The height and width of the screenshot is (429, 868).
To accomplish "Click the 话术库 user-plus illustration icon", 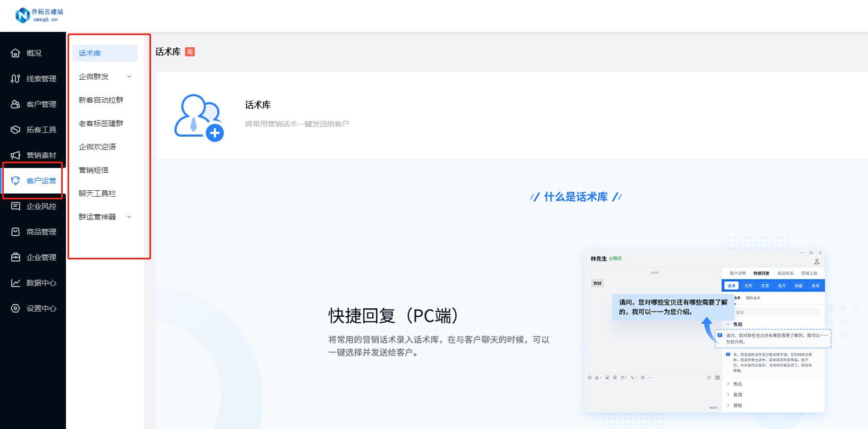I will (199, 117).
